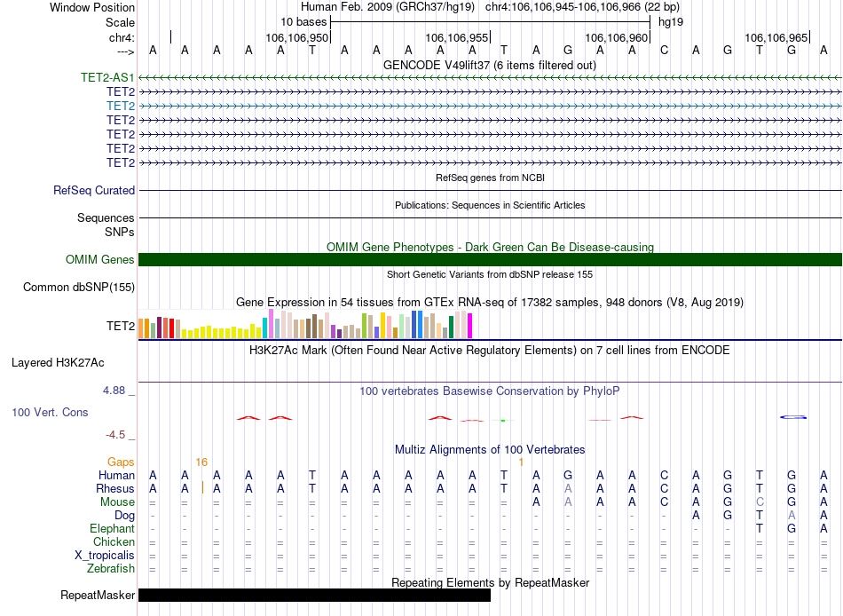The image size is (843, 616).
Task: Click the 'chr4:' ruler label
Action: pyautogui.click(x=122, y=37)
